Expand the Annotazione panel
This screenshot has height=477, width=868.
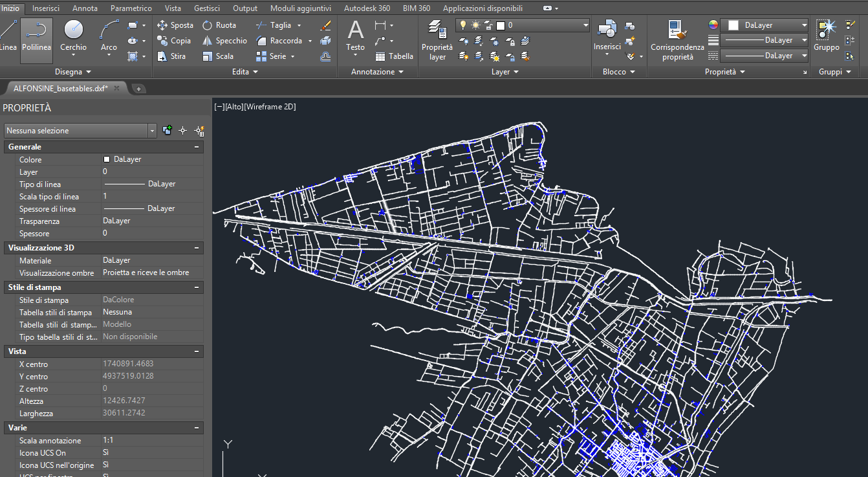click(377, 72)
